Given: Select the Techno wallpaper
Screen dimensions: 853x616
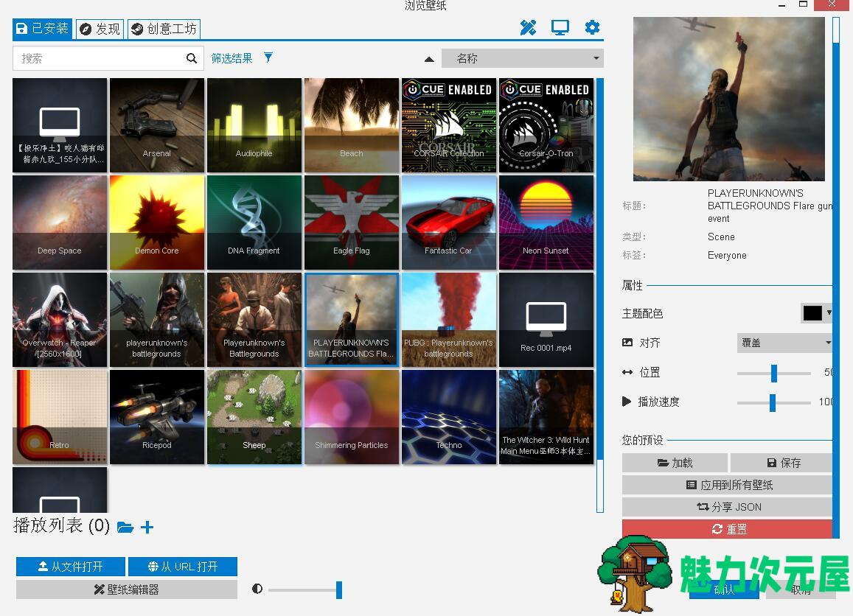Looking at the screenshot, I should (449, 417).
